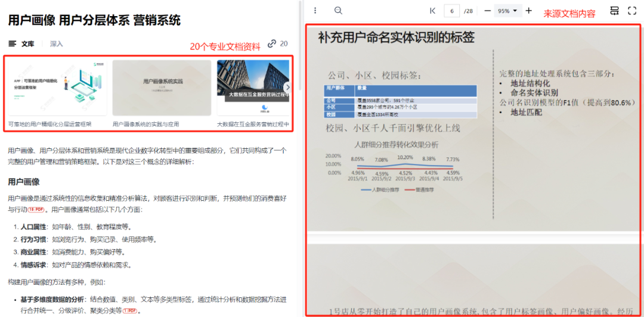Expand document carousel with right chevron
Viewport: 644px width, 317px height.
click(x=287, y=87)
